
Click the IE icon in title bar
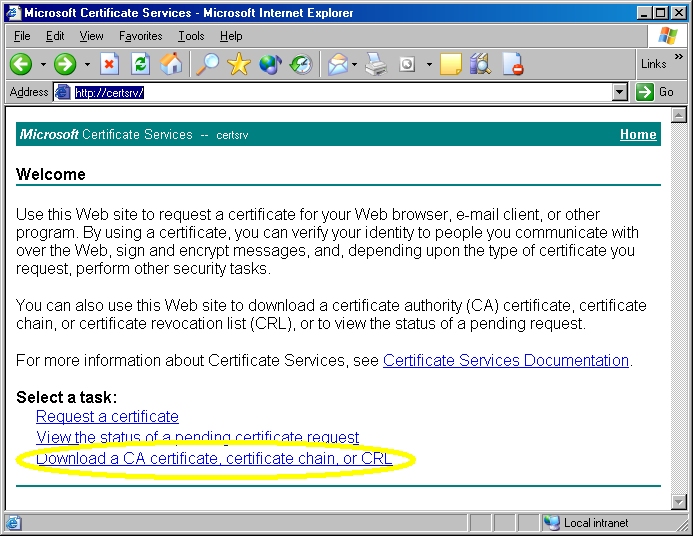13,12
